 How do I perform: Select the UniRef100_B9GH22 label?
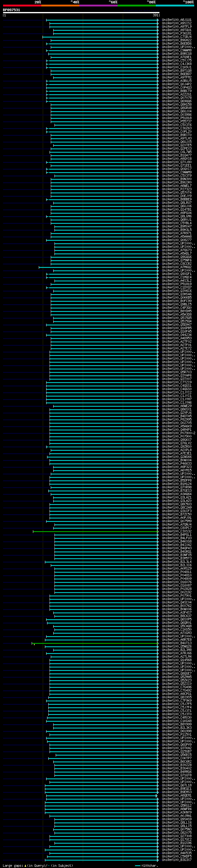[x=176, y=40]
